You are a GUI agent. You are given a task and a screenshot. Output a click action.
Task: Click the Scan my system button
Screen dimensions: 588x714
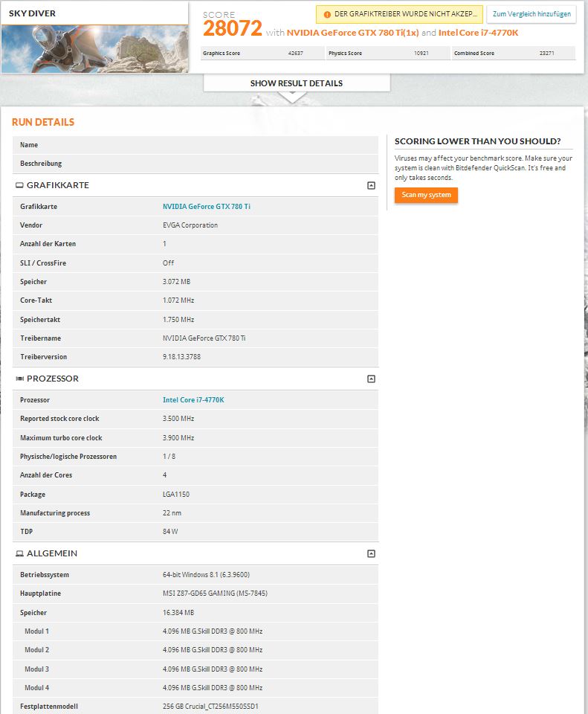pos(426,195)
